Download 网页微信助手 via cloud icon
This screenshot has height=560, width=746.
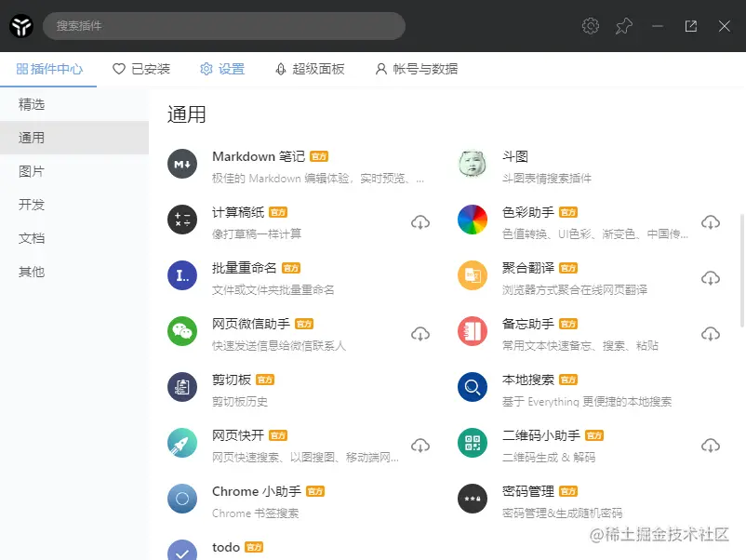[x=420, y=334]
